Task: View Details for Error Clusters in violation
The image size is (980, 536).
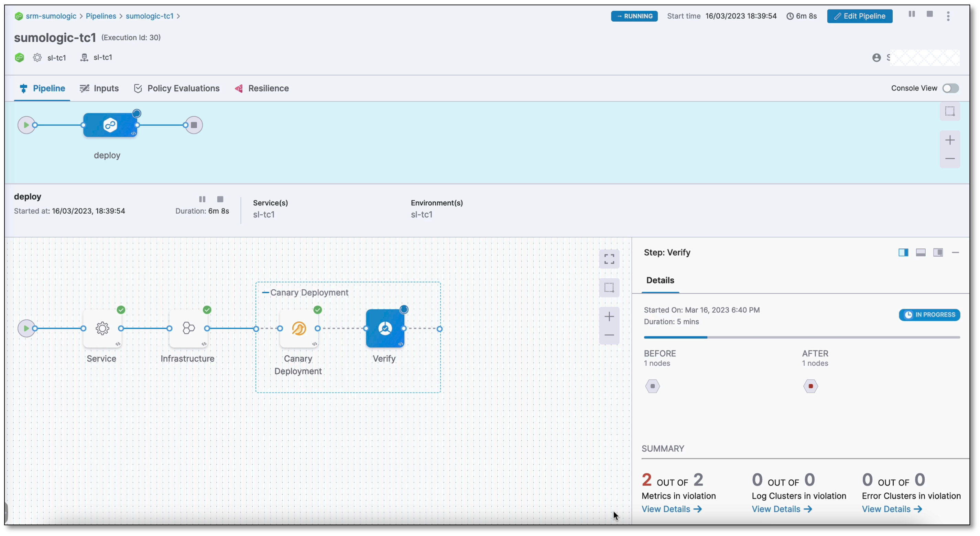Action: point(892,509)
